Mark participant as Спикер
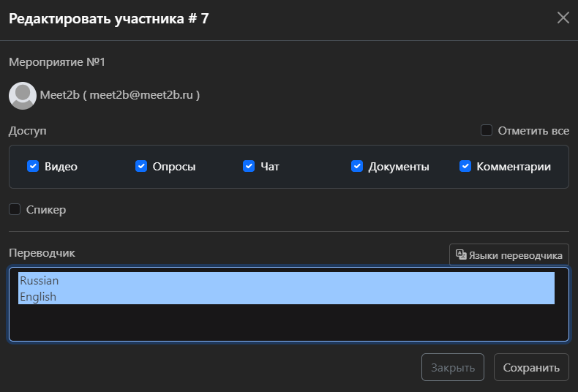 [x=15, y=210]
